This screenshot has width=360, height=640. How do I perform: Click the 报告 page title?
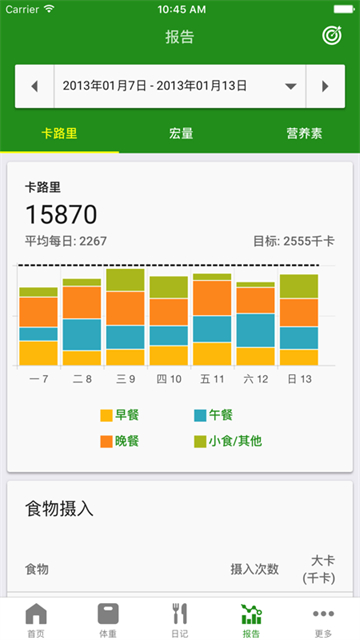[180, 37]
